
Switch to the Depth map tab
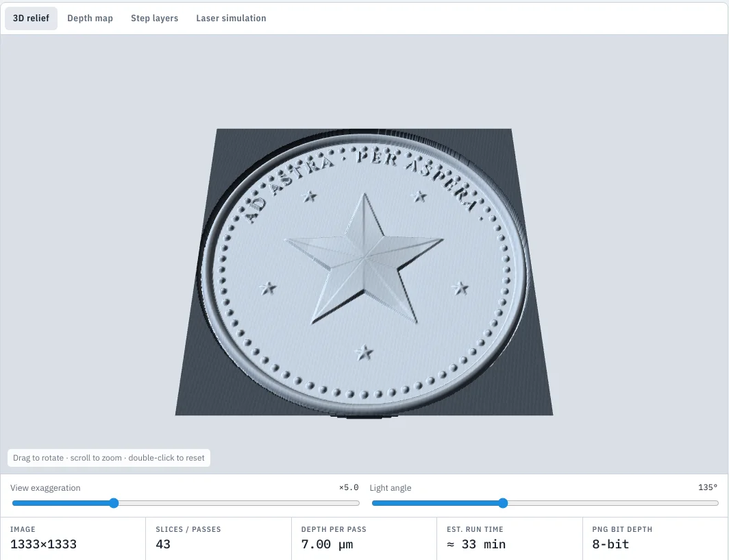pos(90,18)
